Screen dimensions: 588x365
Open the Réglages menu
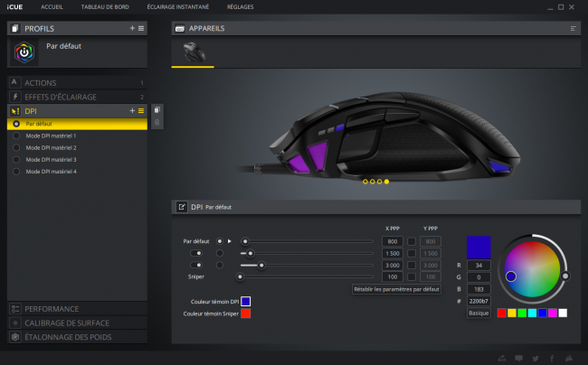[x=240, y=6]
